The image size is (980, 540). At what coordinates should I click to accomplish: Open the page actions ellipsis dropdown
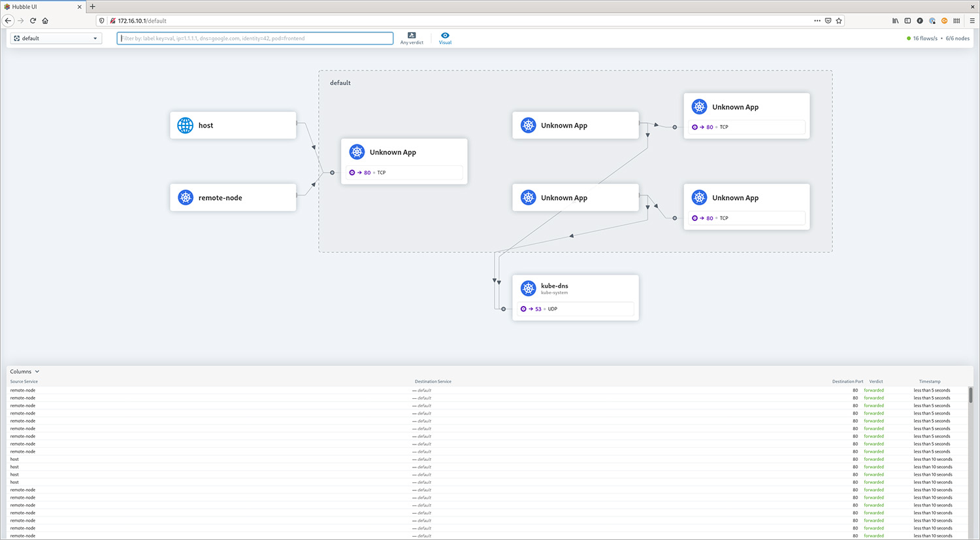[817, 20]
